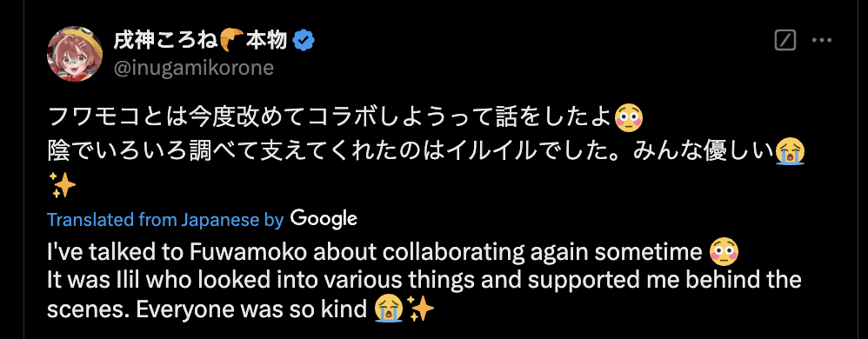Click the @inugamikorone handle
The height and width of the screenshot is (339, 868).
point(194,68)
